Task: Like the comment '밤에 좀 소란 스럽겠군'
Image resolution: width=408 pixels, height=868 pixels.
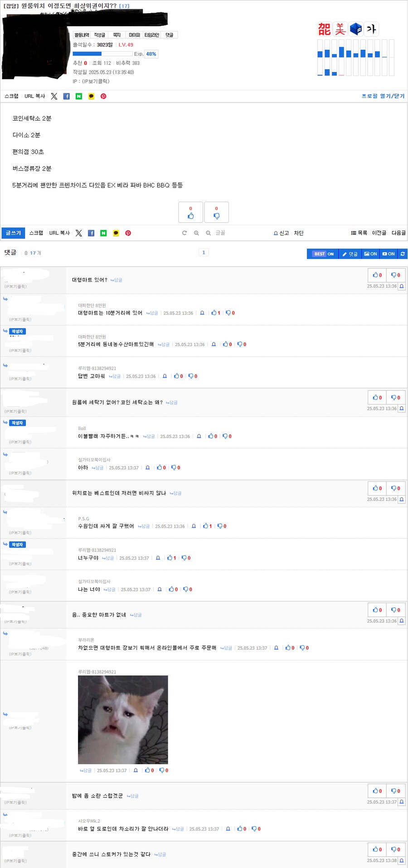Action: (377, 791)
